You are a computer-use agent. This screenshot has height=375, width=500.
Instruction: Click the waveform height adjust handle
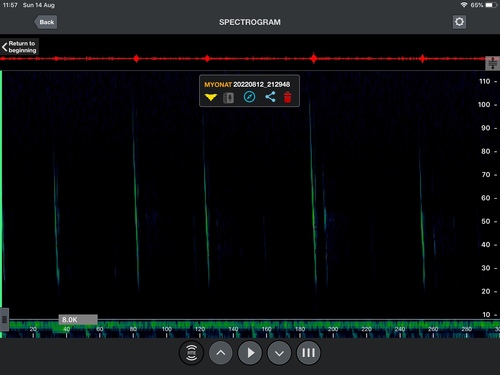point(492,63)
